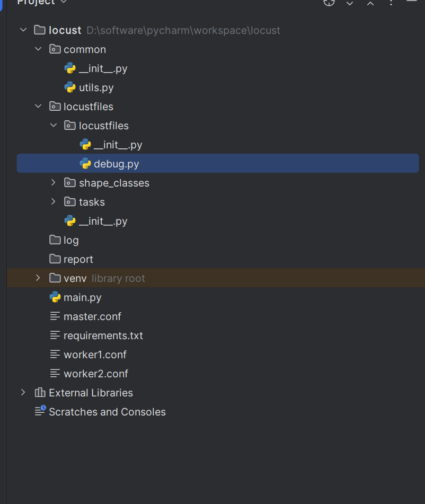Select the debug.py file
Screen dimensions: 425x504
pyautogui.click(x=116, y=164)
